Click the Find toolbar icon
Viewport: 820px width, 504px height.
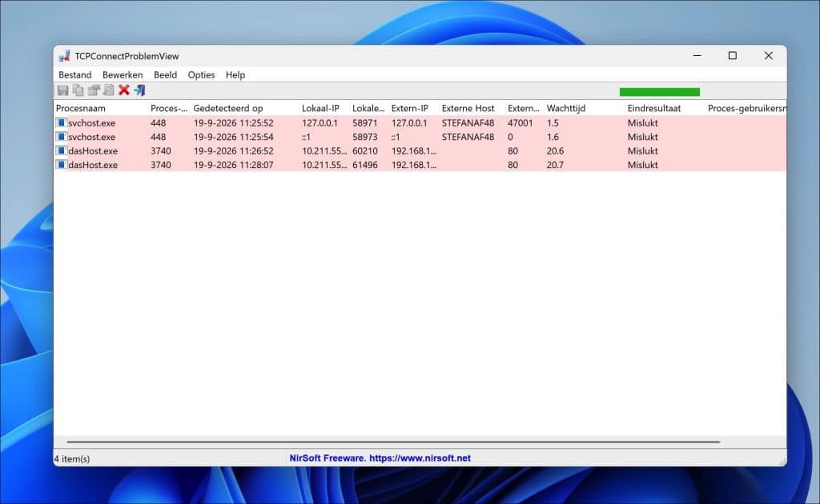[109, 90]
